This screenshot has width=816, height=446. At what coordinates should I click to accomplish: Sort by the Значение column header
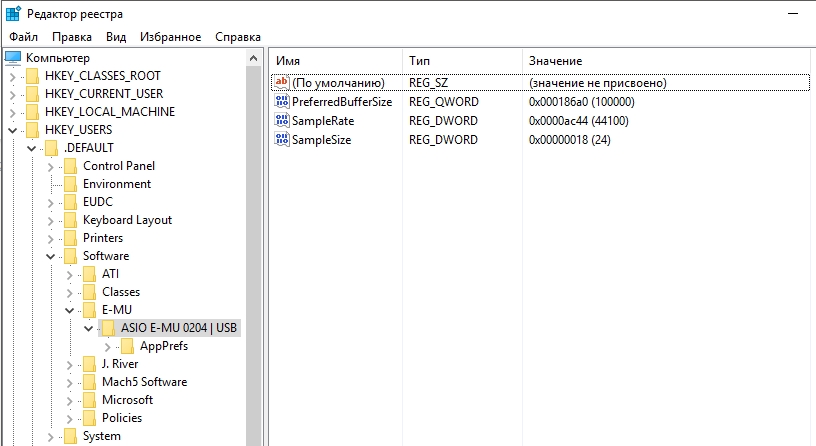pyautogui.click(x=667, y=61)
